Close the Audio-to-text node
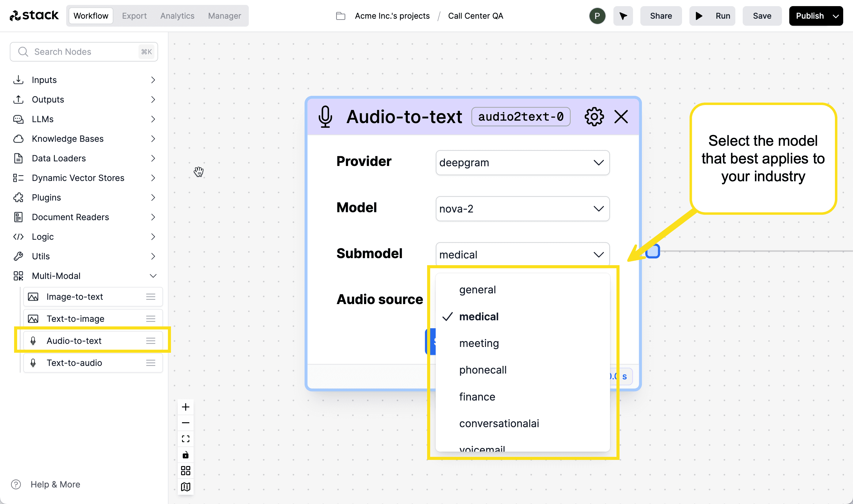 [x=621, y=117]
